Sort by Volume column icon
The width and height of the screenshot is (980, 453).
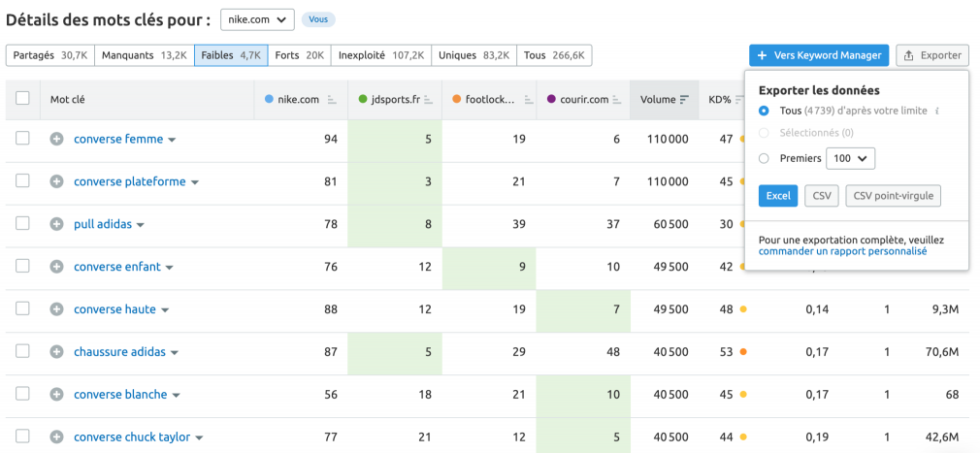coord(684,99)
